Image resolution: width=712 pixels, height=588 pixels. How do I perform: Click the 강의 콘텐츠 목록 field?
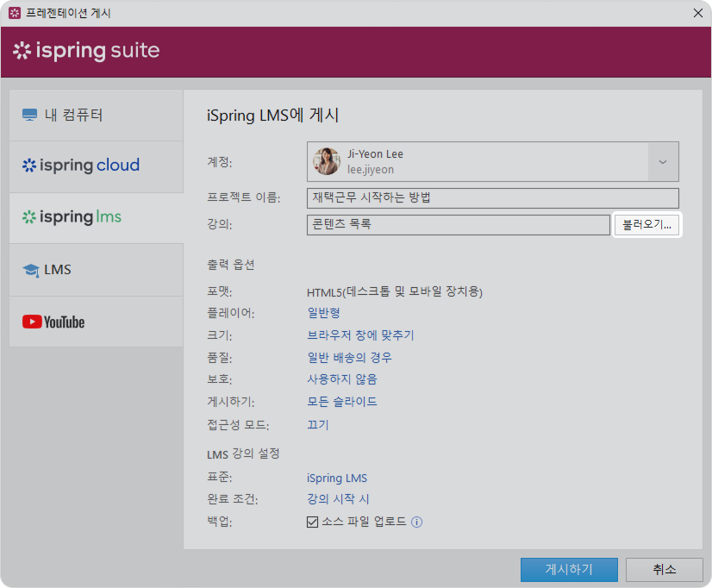tap(458, 225)
